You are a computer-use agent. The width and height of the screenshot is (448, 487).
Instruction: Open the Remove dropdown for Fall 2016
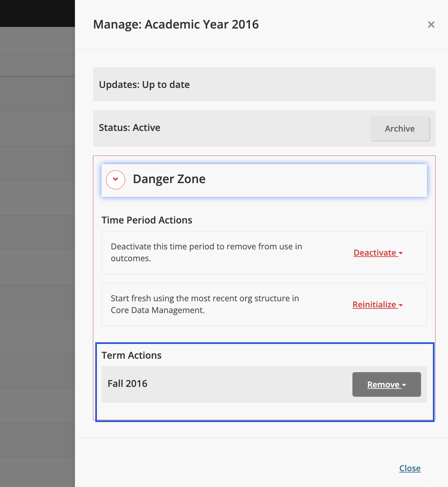pos(383,385)
